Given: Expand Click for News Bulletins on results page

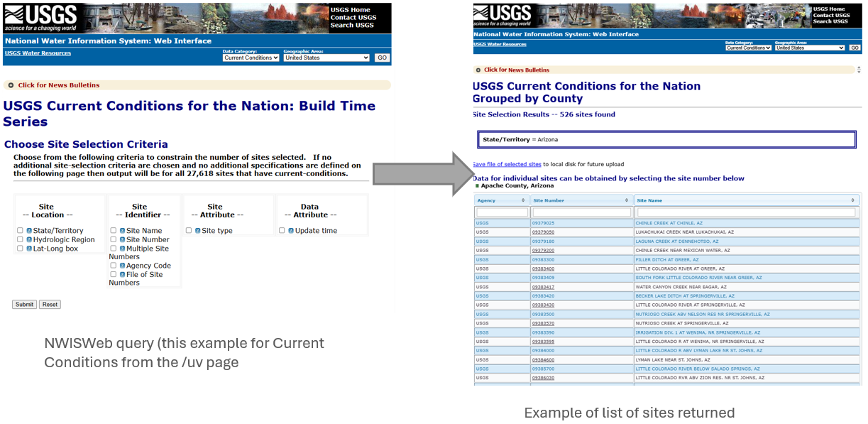Looking at the screenshot, I should click(517, 70).
